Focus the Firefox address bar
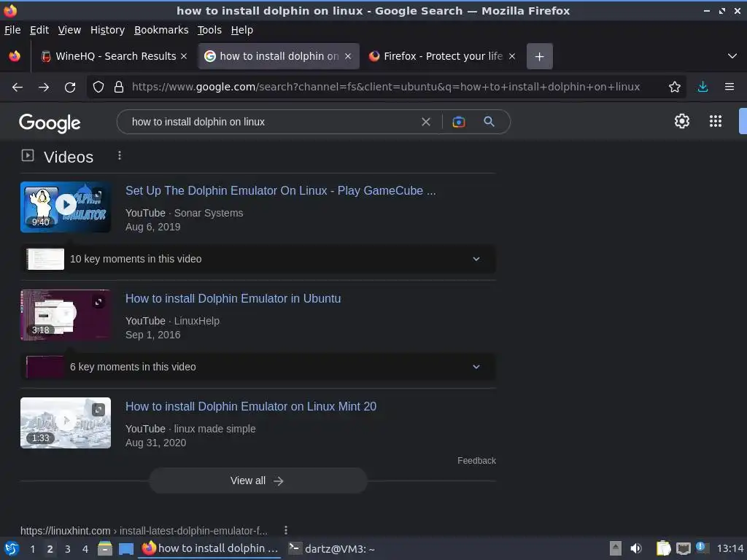Image resolution: width=747 pixels, height=560 pixels. click(386, 87)
